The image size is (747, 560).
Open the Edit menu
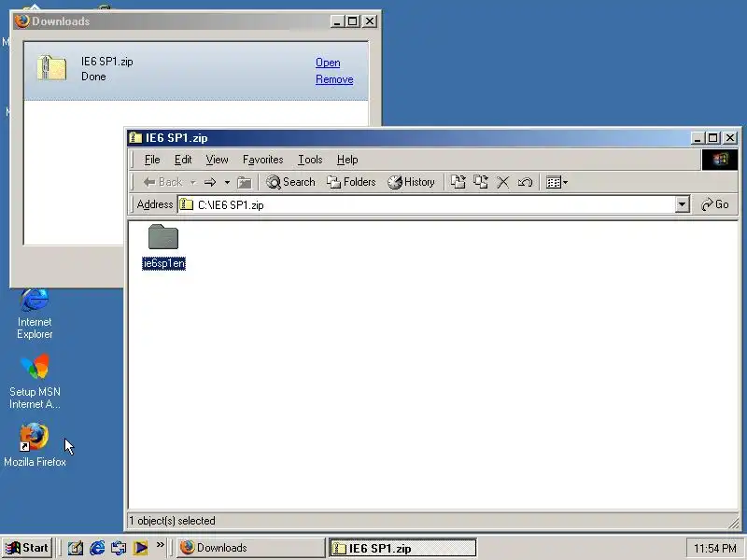183,160
